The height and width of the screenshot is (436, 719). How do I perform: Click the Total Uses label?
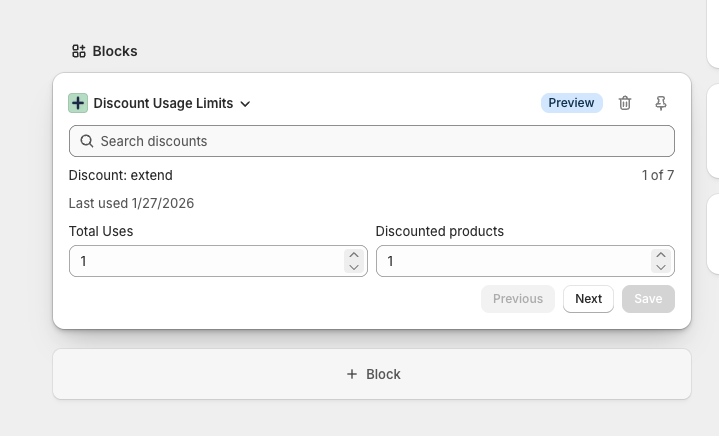pyautogui.click(x=101, y=231)
